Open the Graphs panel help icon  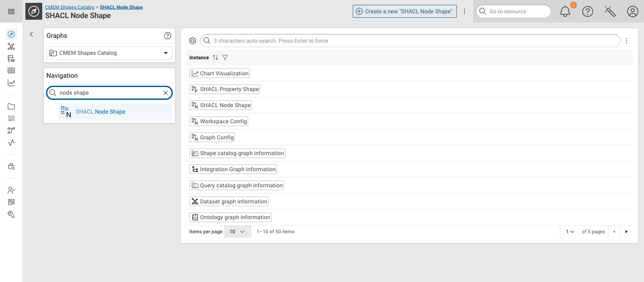click(x=168, y=36)
